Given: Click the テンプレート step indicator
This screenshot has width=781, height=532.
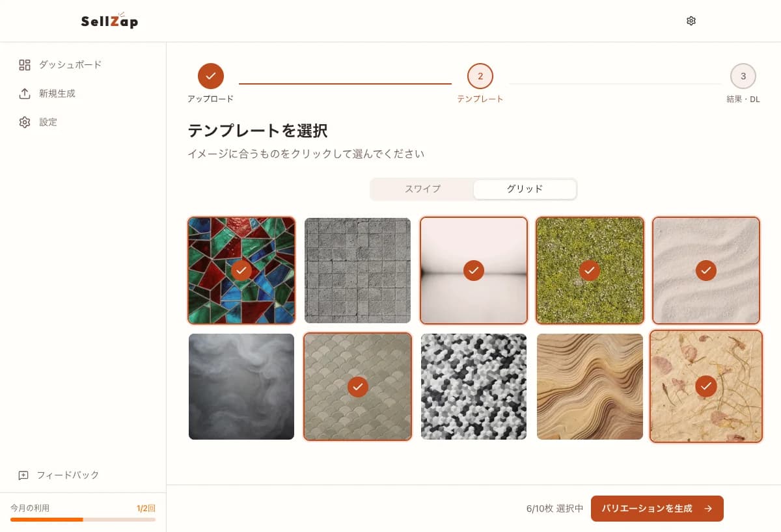Looking at the screenshot, I should (480, 75).
